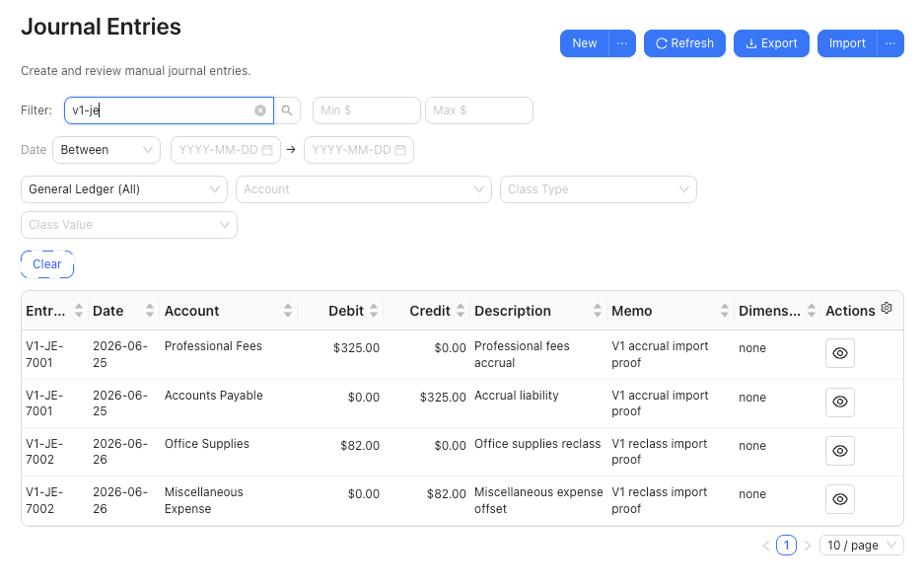
Task: Open the Class Value dropdown
Action: click(x=129, y=225)
